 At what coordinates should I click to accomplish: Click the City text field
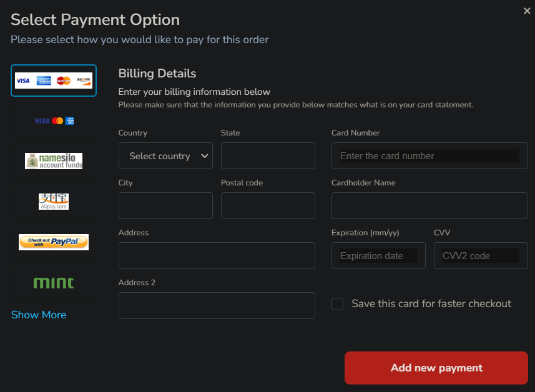click(x=165, y=205)
